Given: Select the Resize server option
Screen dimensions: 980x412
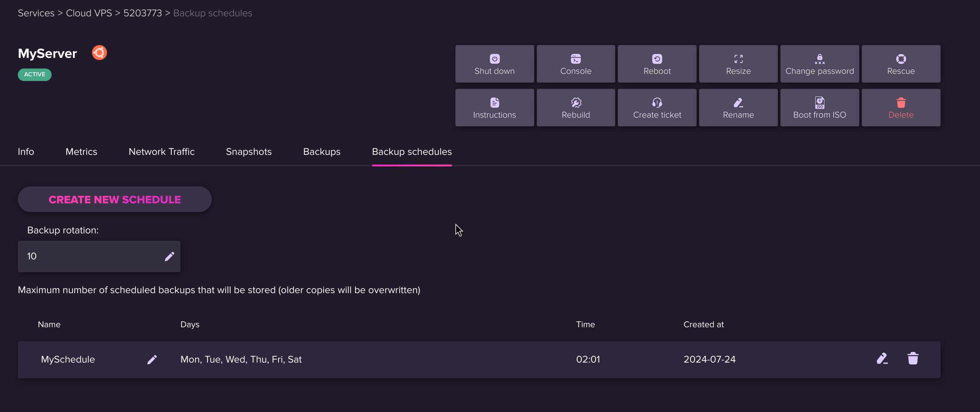Looking at the screenshot, I should pyautogui.click(x=738, y=63).
